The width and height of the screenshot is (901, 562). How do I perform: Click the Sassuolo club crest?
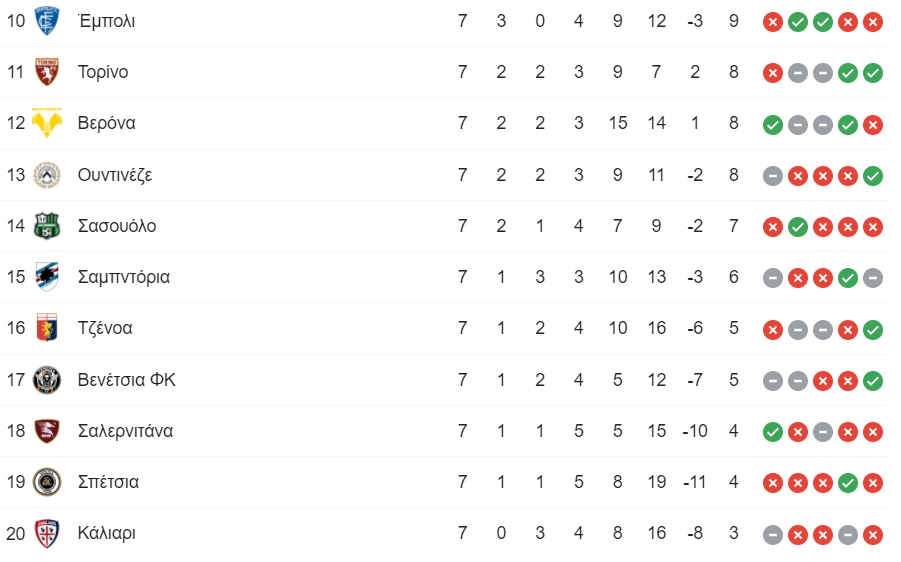pyautogui.click(x=47, y=226)
